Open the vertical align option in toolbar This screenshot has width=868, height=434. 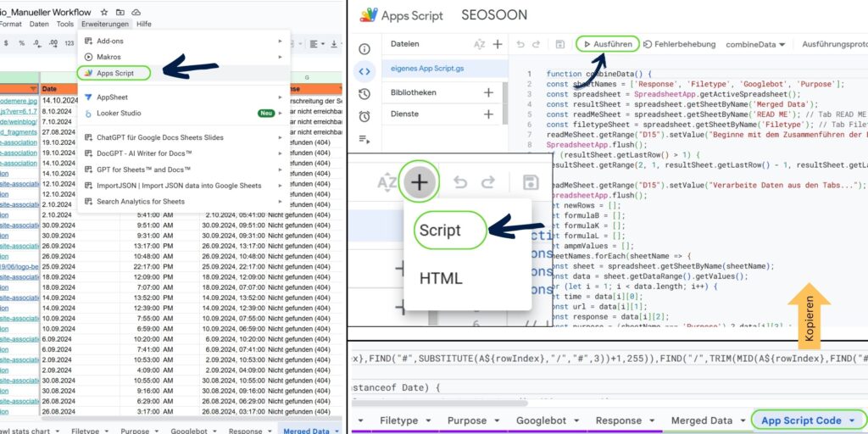tap(336, 44)
